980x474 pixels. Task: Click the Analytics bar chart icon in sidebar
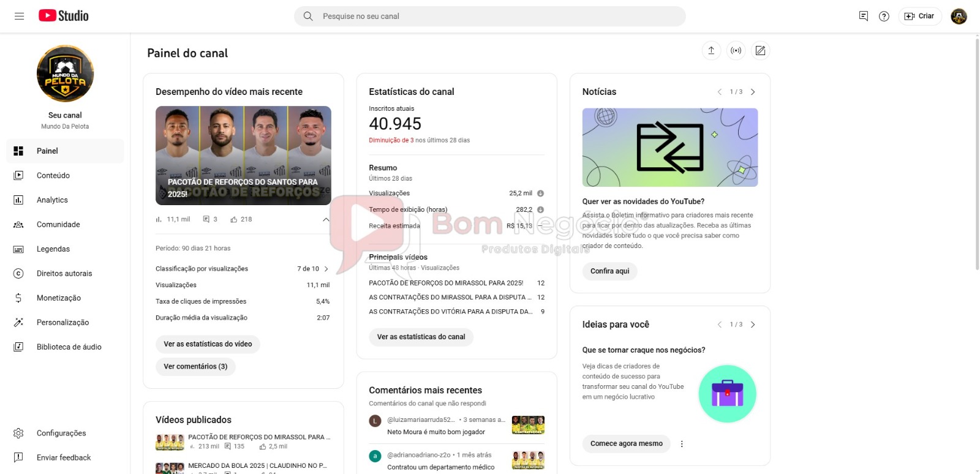click(x=18, y=200)
